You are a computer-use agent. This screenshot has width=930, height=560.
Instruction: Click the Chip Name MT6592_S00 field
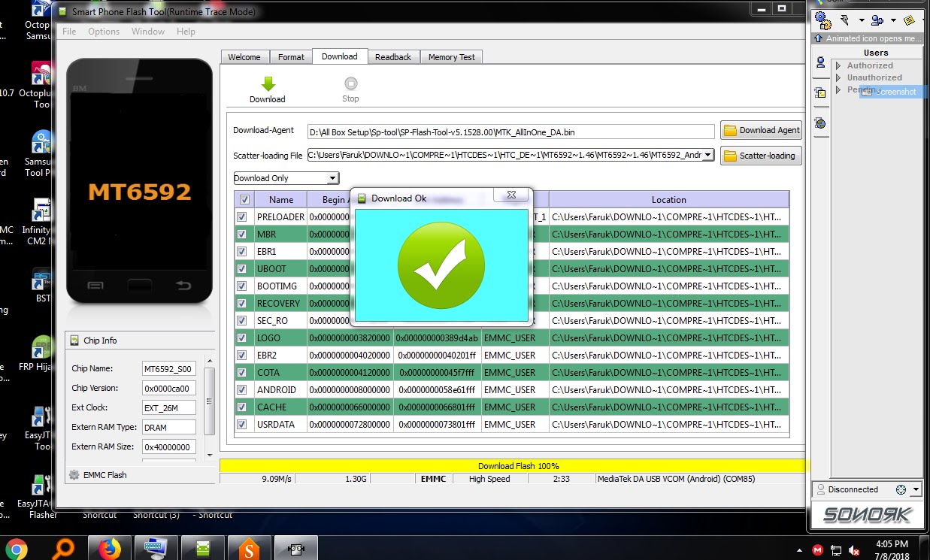tap(169, 368)
